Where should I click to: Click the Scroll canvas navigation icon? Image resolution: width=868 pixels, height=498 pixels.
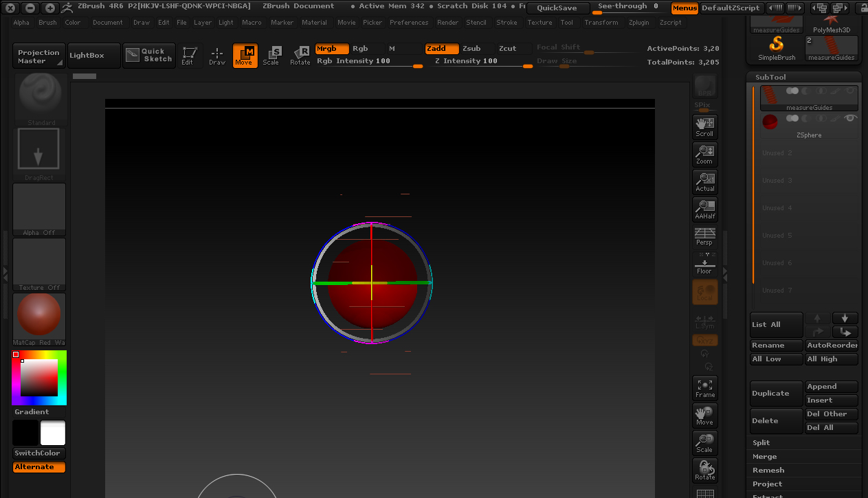(x=704, y=127)
